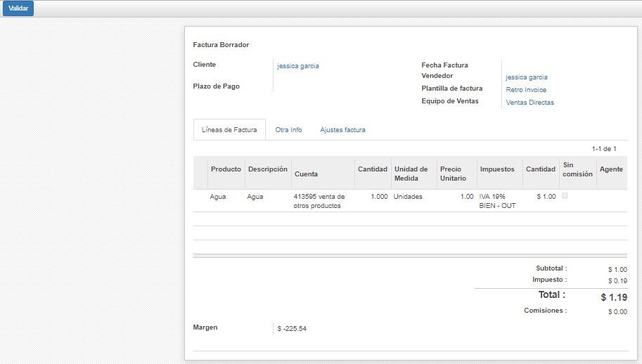Click the Unidades unit of measure cell

[x=408, y=197]
